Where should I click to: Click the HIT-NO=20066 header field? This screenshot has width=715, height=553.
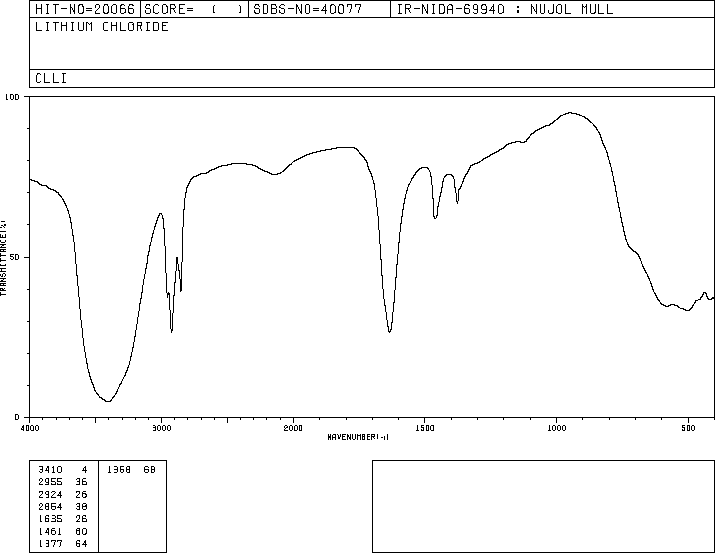point(85,9)
